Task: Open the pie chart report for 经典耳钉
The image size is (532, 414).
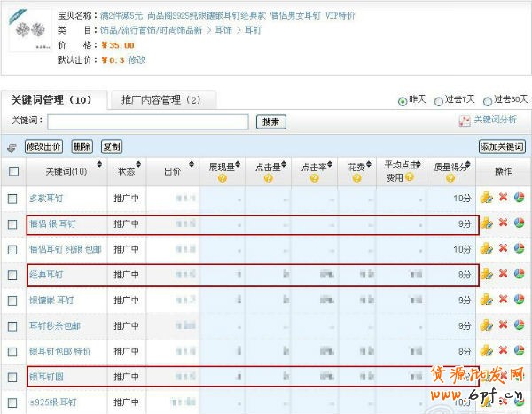Action: coord(519,275)
